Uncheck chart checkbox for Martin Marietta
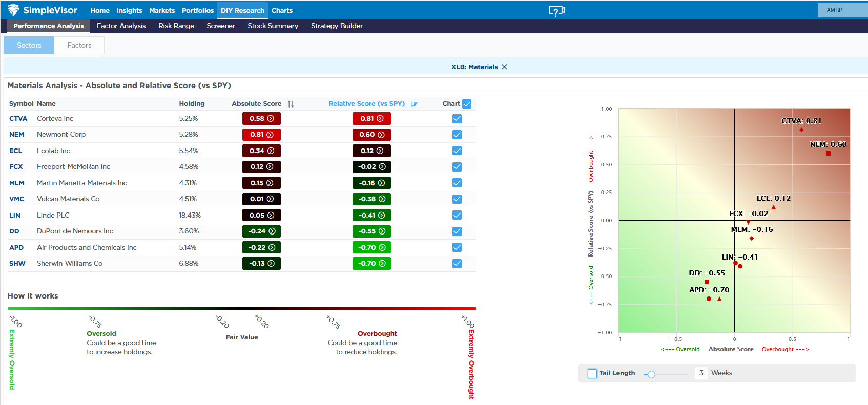Screen dimensions: 868x405 (x=457, y=183)
